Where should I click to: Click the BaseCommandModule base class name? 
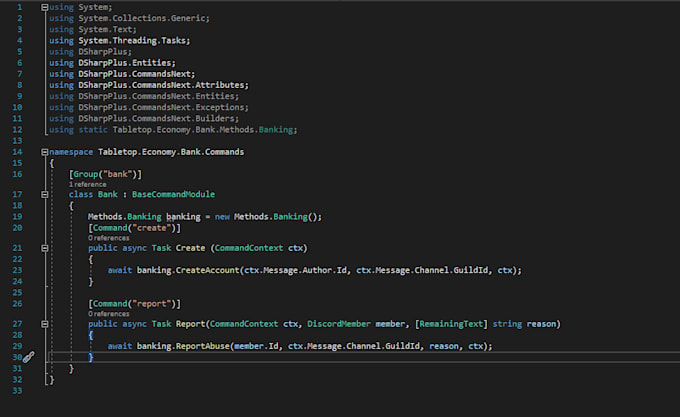coord(173,194)
